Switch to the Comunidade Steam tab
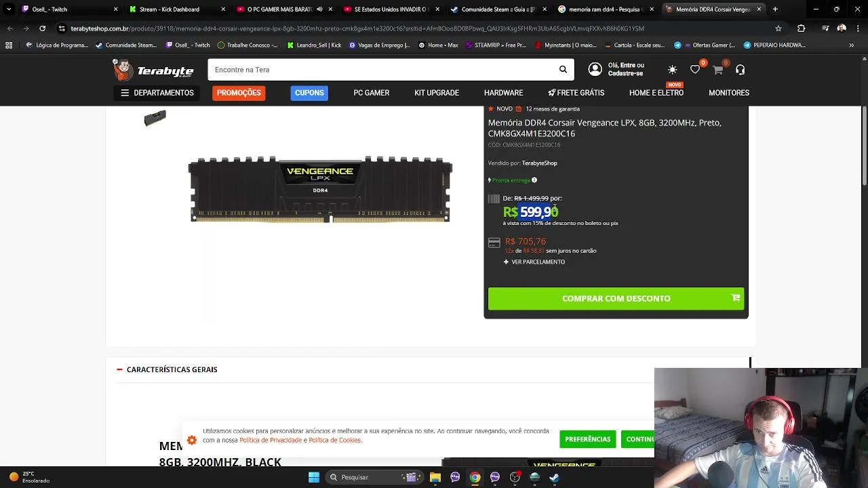The image size is (868, 488). (497, 9)
